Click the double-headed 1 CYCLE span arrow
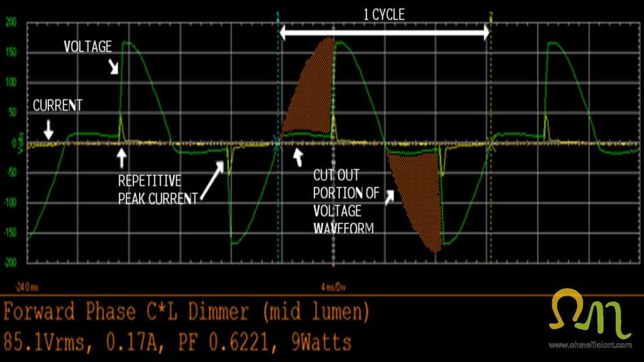The image size is (644, 362). [384, 33]
